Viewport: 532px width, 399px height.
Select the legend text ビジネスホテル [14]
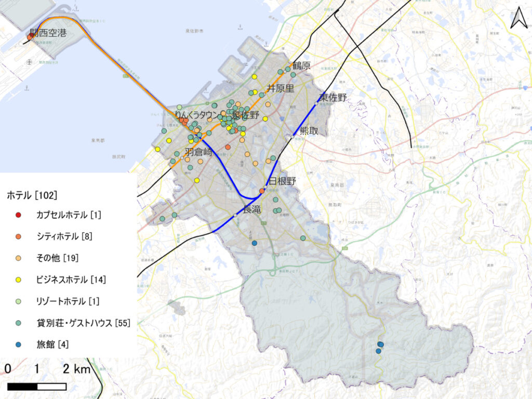(x=71, y=280)
